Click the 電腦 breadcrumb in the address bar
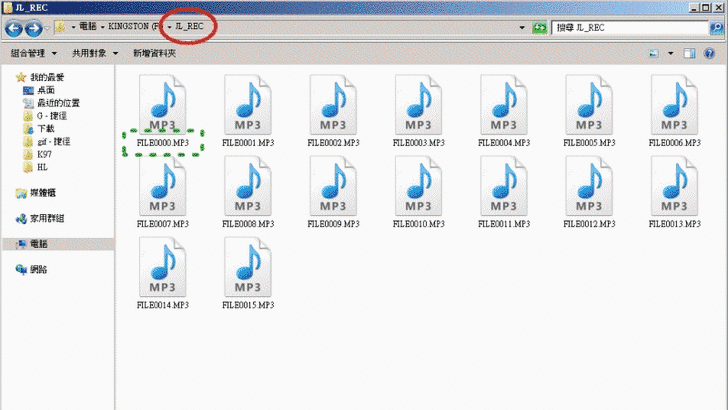728x410 pixels. click(x=88, y=26)
